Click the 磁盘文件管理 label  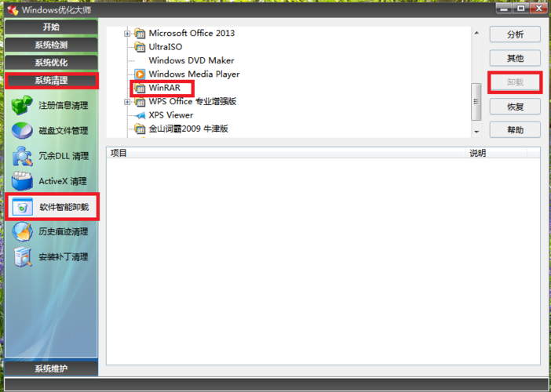(64, 131)
